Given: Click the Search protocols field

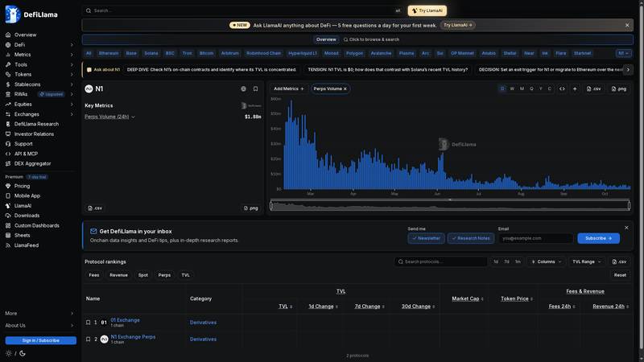Looking at the screenshot, I should pos(441,261).
